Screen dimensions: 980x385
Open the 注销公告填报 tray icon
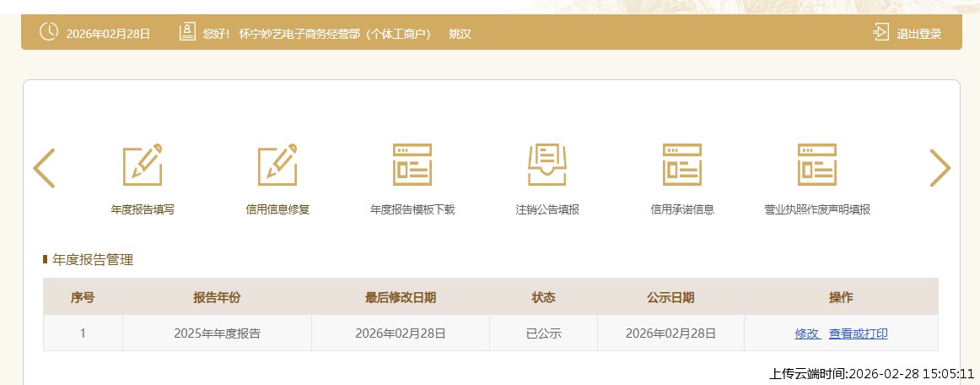(x=547, y=165)
